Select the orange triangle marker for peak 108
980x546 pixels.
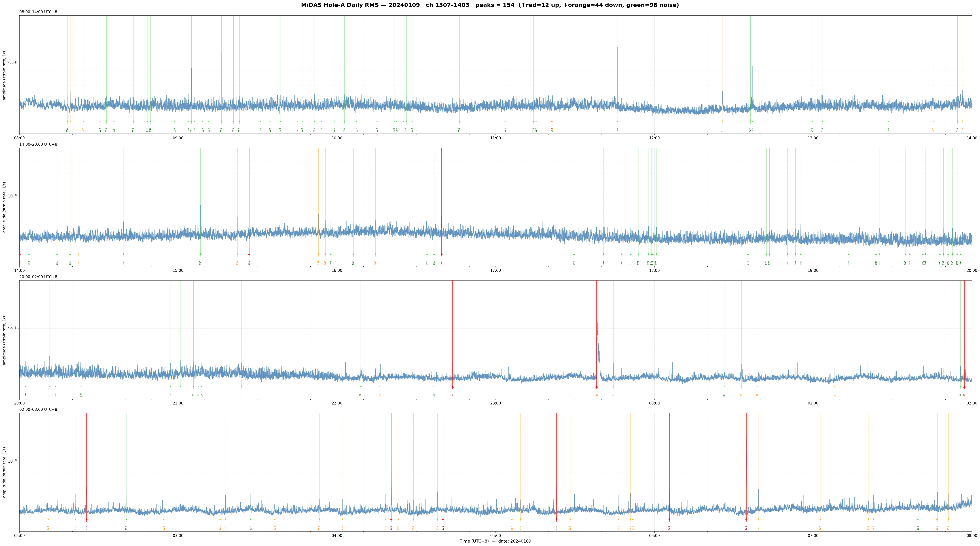coord(380,387)
